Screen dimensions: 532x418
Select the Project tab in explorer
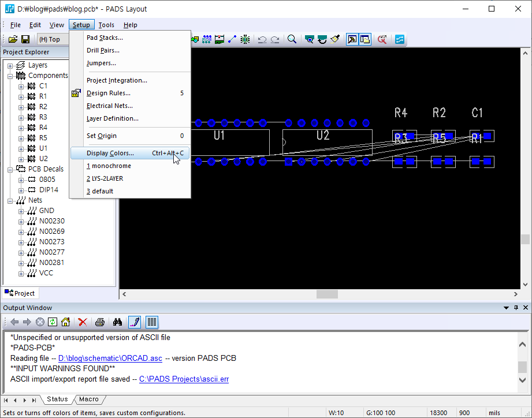tap(20, 293)
